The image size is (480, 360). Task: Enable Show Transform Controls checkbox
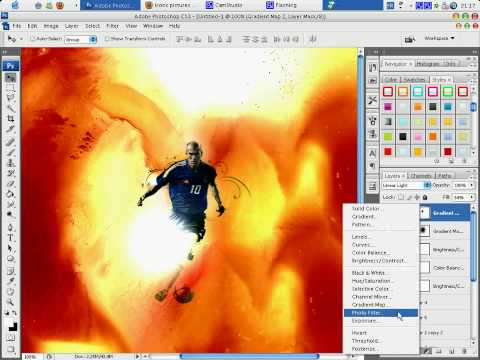click(x=107, y=39)
